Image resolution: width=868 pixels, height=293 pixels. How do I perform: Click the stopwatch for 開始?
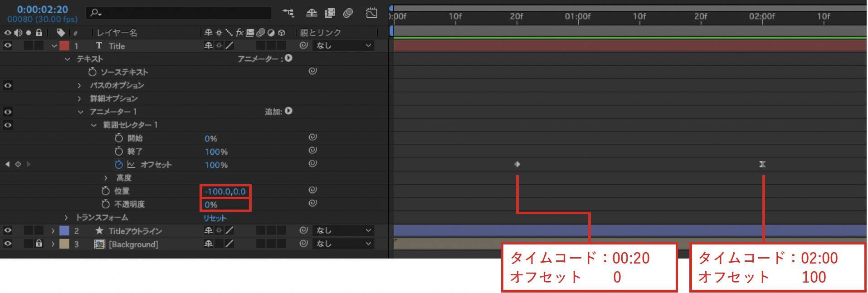(119, 138)
